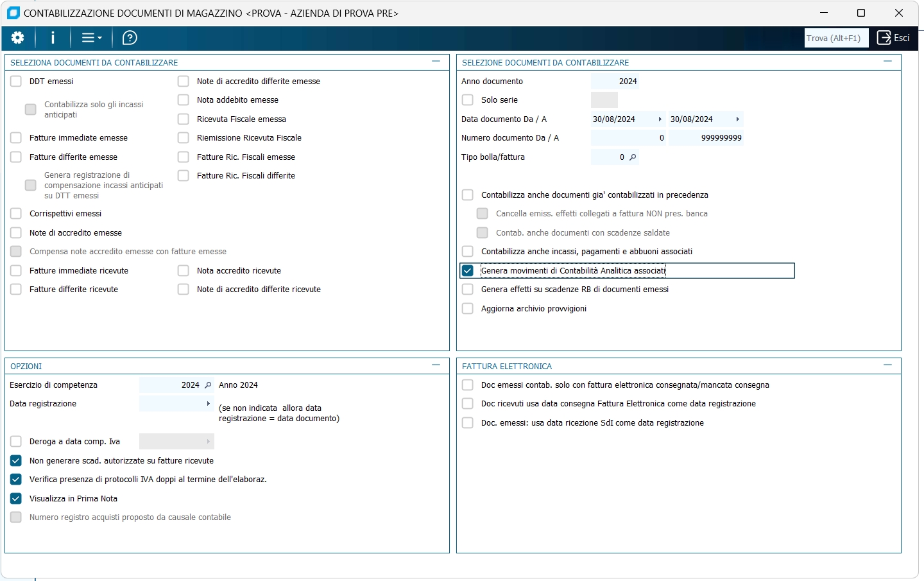924x581 pixels.
Task: Enable the DDT emessi checkbox
Action: pyautogui.click(x=16, y=82)
